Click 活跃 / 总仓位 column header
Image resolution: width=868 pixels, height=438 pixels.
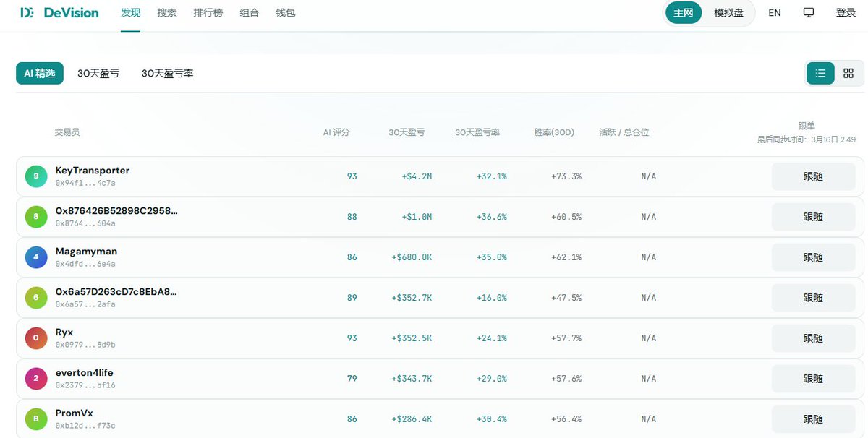624,132
